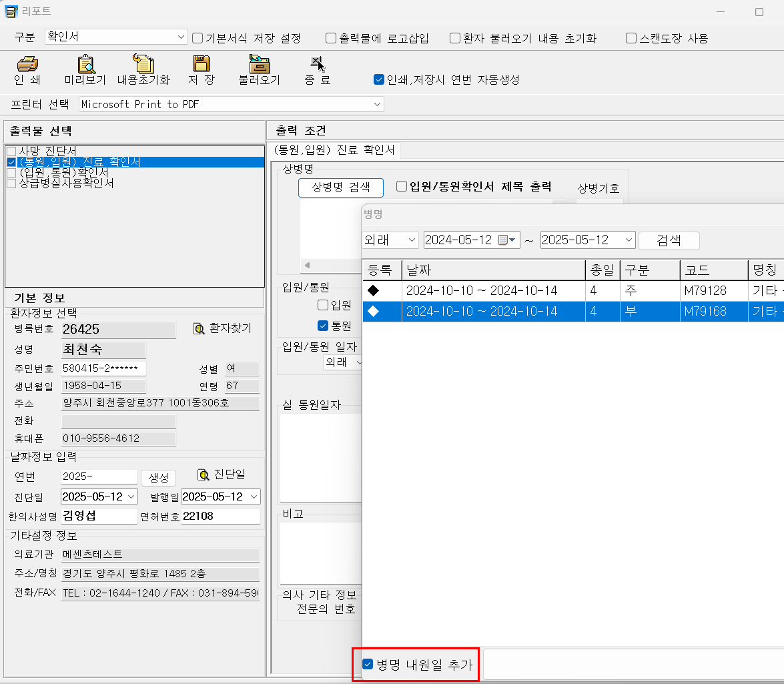The image size is (784, 684).
Task: Click the 내용초기화 reset contents icon
Action: pyautogui.click(x=143, y=65)
